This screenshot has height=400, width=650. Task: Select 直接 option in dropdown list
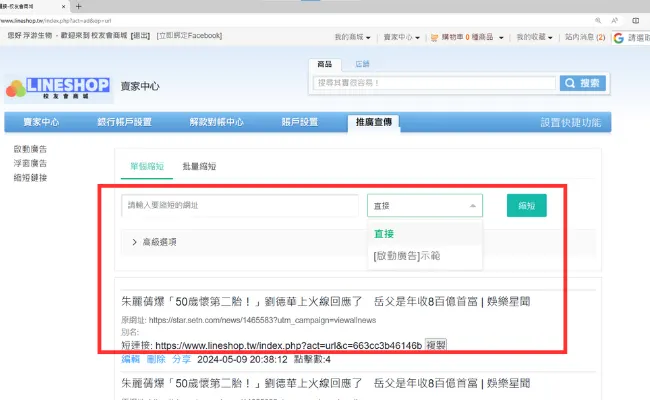coord(425,234)
